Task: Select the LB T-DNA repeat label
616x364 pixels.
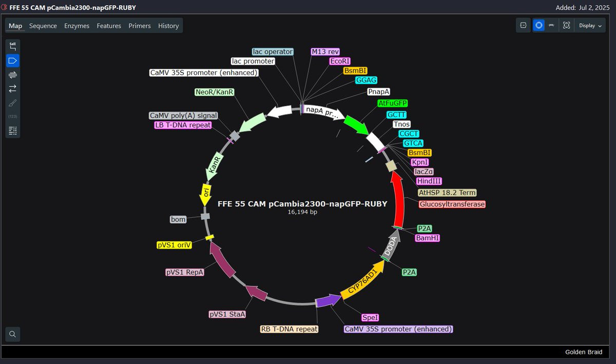Action: [x=183, y=125]
